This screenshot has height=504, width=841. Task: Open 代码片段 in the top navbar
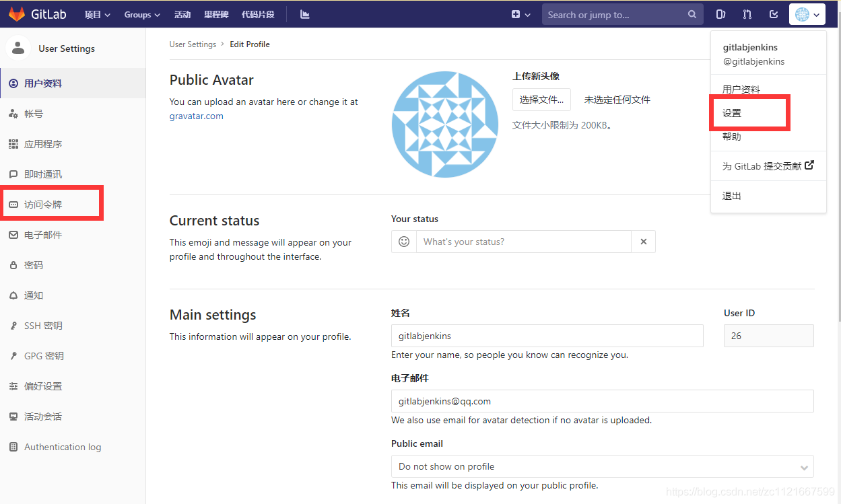tap(258, 14)
